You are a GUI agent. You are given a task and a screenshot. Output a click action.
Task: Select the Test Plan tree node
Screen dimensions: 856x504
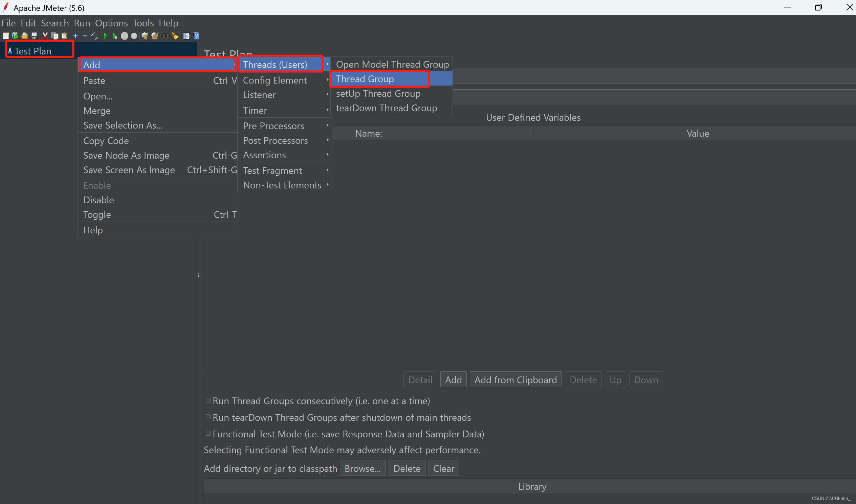pos(33,51)
